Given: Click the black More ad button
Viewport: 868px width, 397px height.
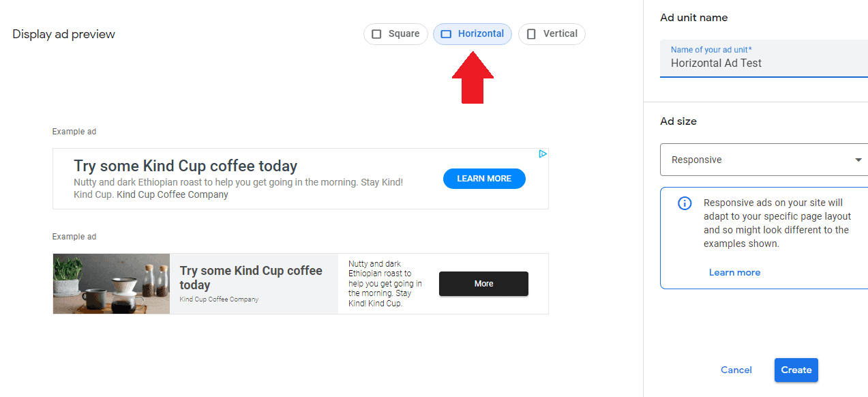Looking at the screenshot, I should [x=483, y=284].
